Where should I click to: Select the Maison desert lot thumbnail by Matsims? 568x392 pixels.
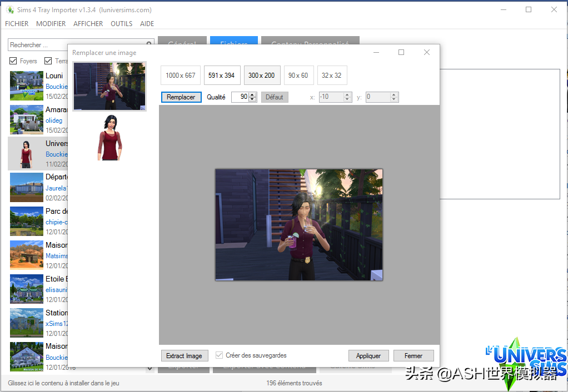point(27,255)
